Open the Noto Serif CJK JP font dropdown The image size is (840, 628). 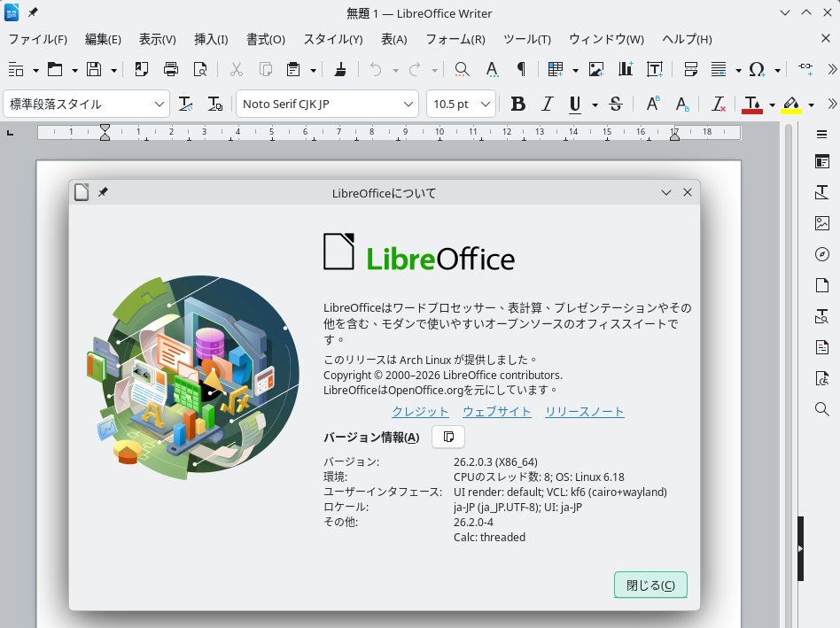pos(408,104)
